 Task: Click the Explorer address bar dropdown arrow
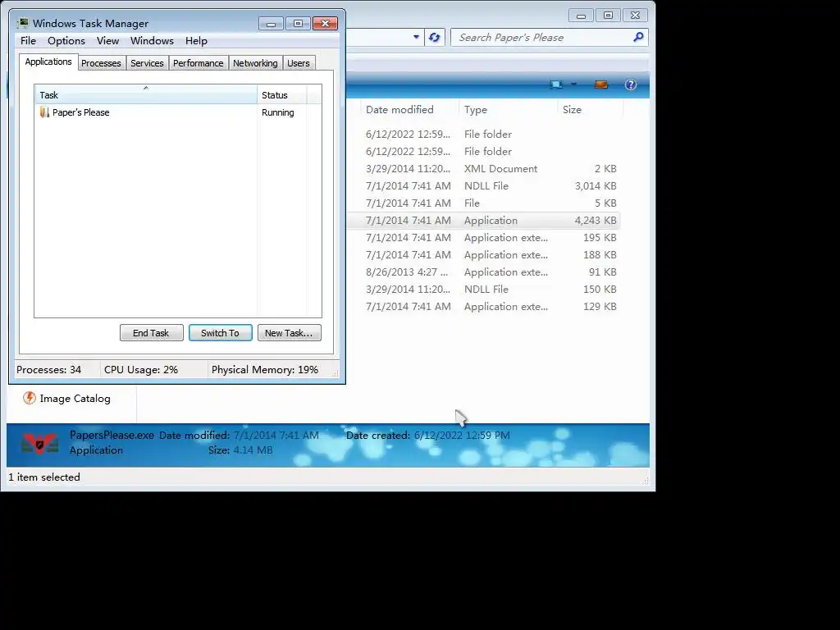(416, 37)
